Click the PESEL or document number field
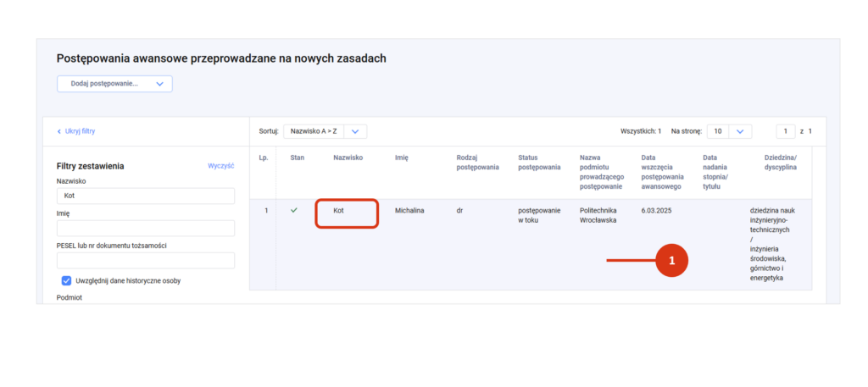The width and height of the screenshot is (868, 387). (145, 261)
